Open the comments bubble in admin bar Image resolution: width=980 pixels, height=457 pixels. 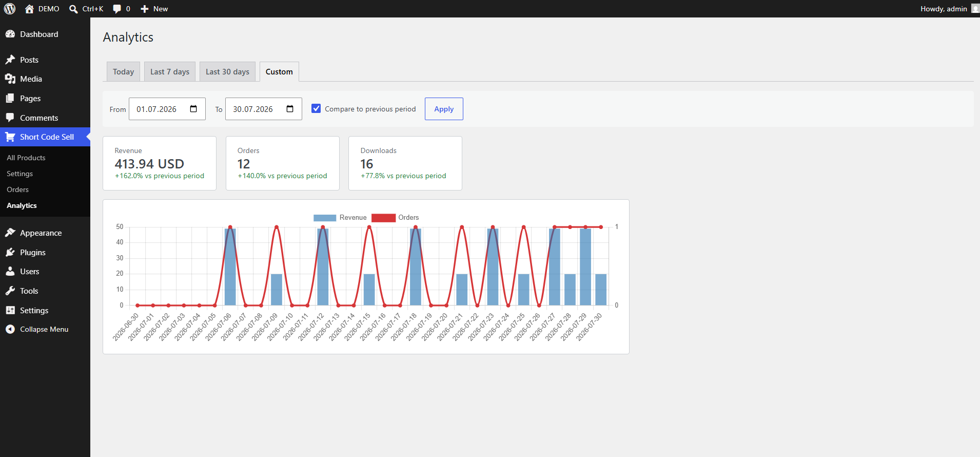coord(117,9)
